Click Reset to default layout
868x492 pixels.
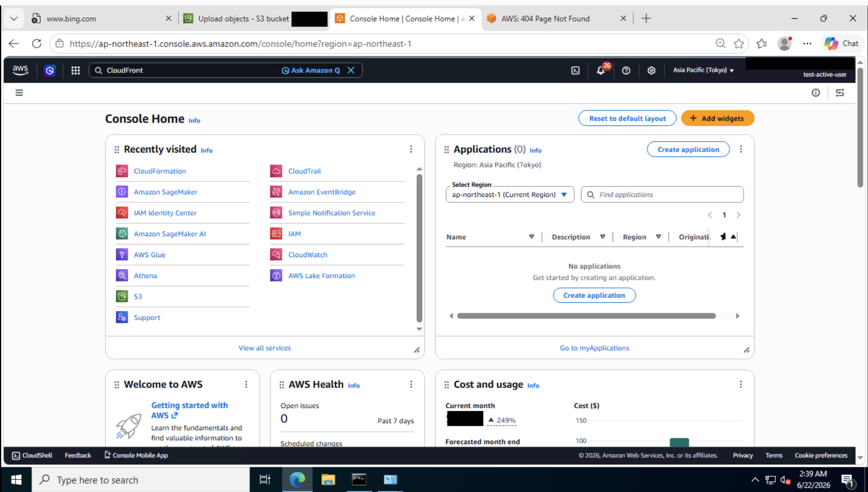point(627,118)
